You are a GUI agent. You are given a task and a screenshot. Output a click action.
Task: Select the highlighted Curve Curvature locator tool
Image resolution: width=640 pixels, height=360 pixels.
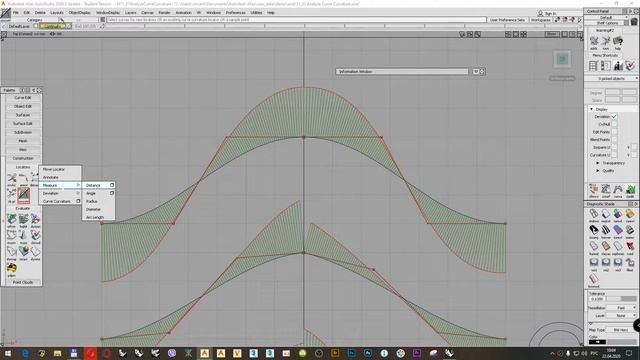coord(24,195)
